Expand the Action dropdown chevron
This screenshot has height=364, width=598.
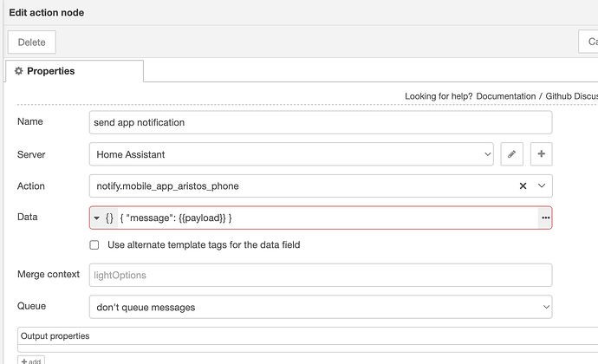(542, 185)
